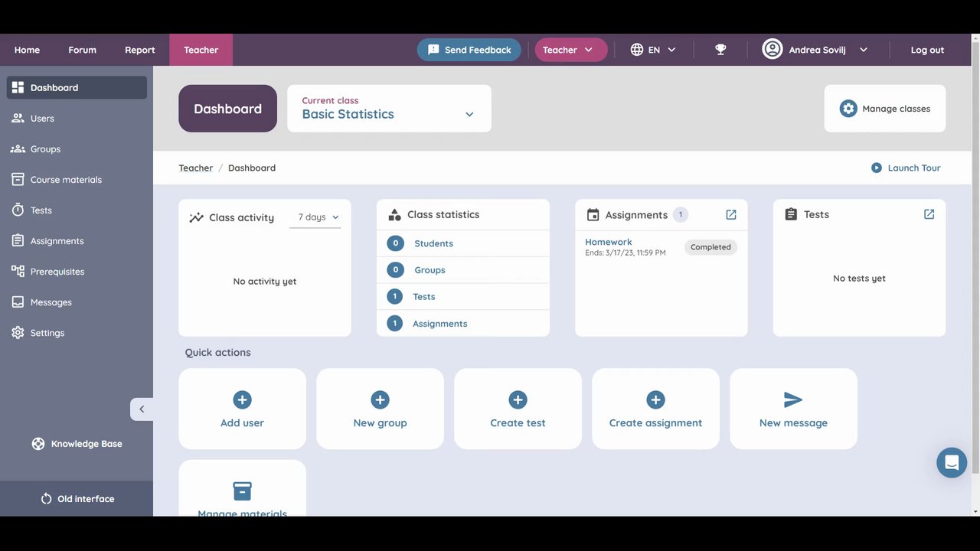Screen dimensions: 980x551
Task: Open the Homework assignment link
Action: 608,242
